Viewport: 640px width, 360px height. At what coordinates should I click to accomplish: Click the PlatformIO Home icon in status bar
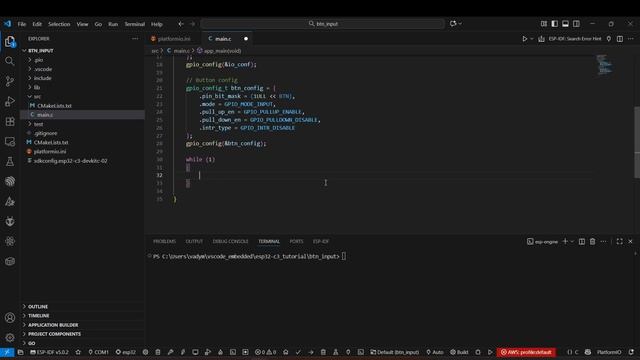tap(286, 352)
